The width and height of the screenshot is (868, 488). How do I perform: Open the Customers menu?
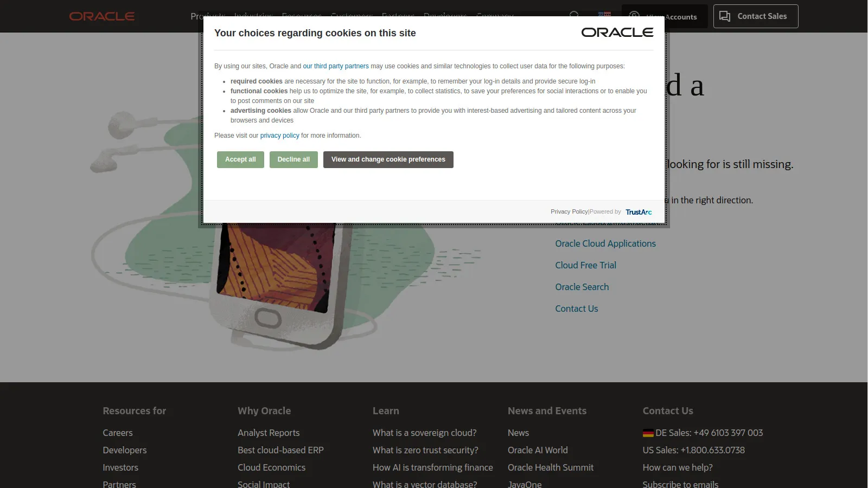[x=352, y=16]
